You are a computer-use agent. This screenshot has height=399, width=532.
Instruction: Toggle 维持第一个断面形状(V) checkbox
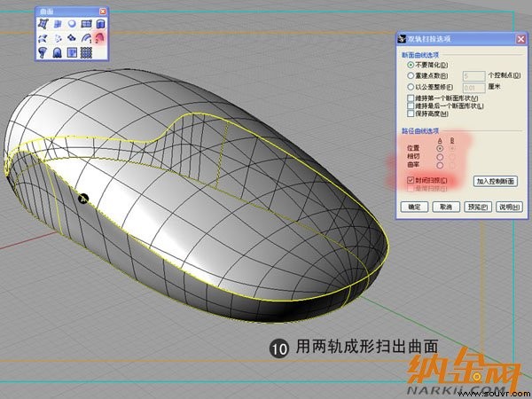click(411, 98)
